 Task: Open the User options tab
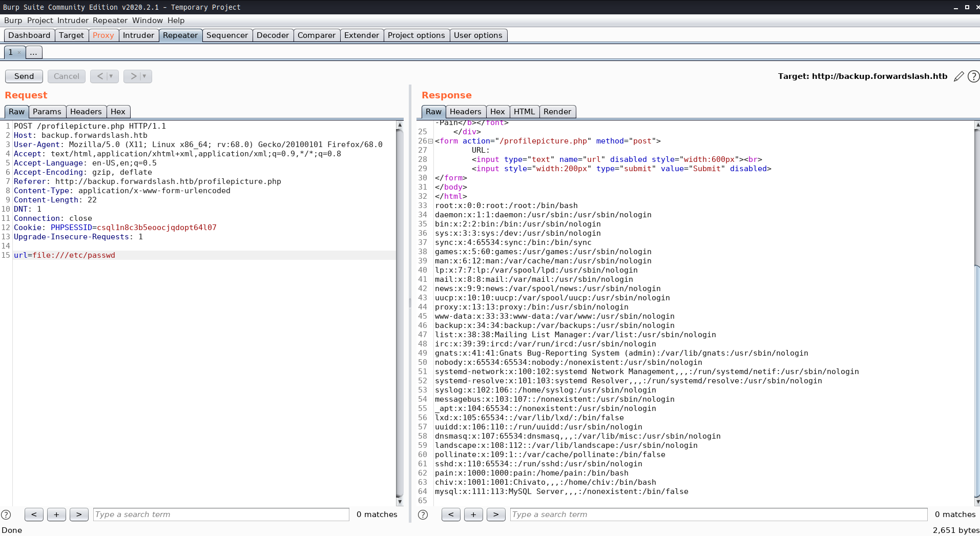tap(478, 35)
